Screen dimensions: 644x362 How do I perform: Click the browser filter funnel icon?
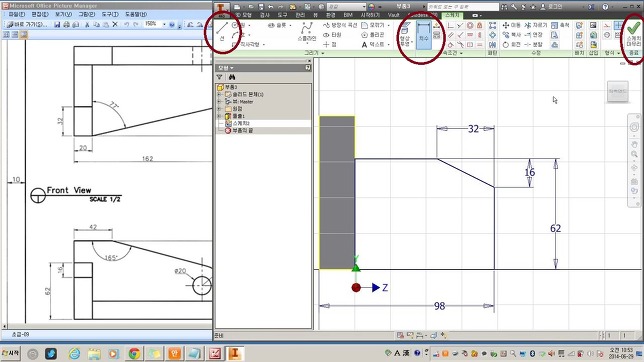[220, 77]
